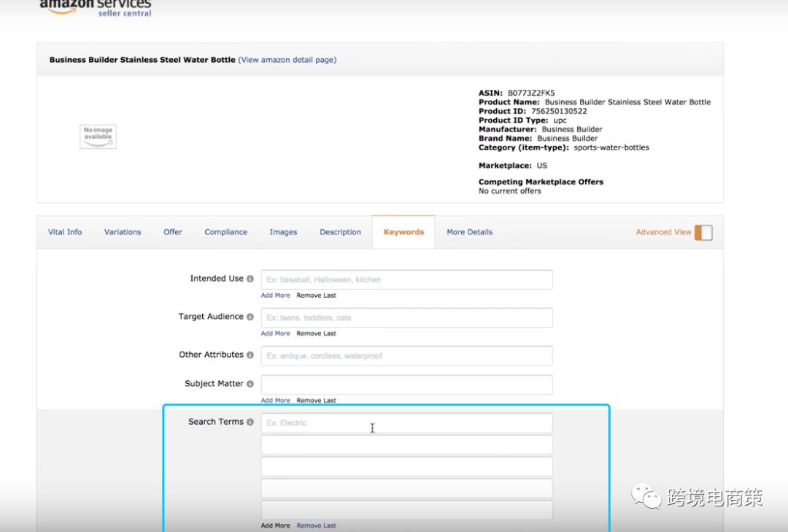The image size is (788, 532).
Task: Click the first Search Terms input field
Action: coord(406,423)
